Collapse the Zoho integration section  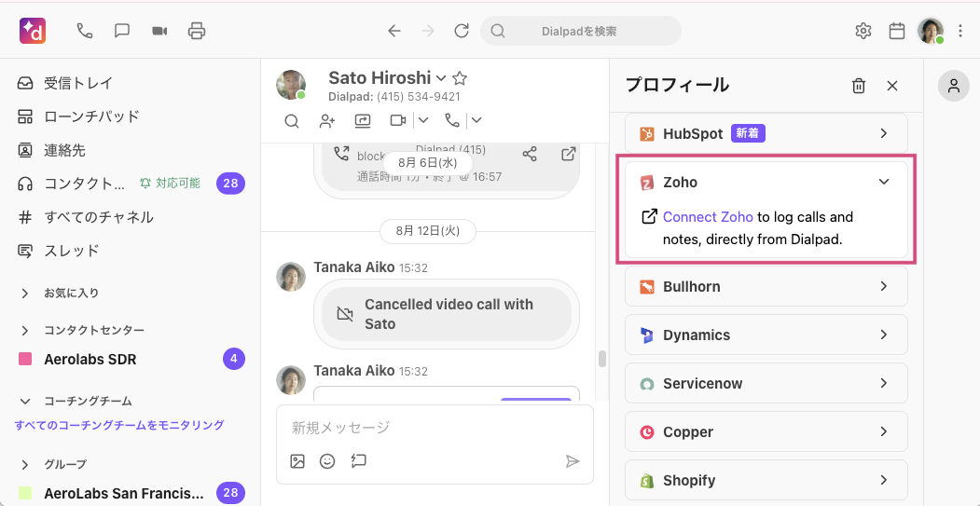884,182
